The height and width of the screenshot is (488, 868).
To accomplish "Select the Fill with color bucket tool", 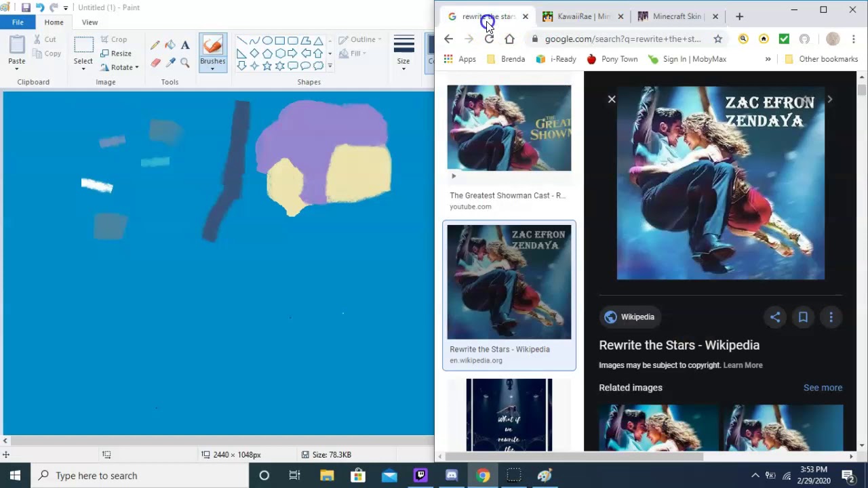I will pyautogui.click(x=170, y=45).
